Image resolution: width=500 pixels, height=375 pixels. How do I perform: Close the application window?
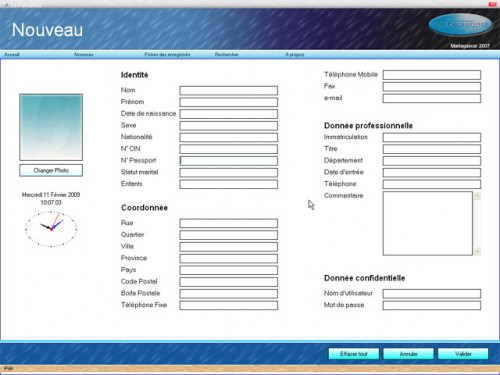coord(492,4)
